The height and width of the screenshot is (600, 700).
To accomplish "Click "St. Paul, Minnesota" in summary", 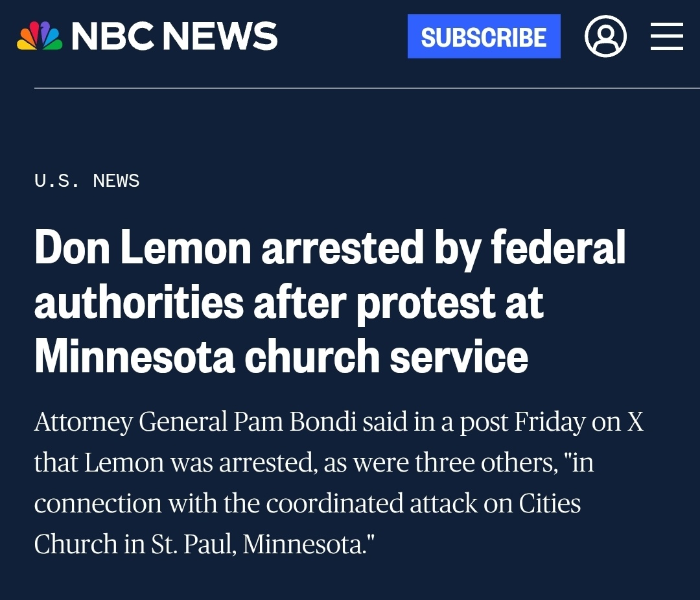I will coord(255,544).
